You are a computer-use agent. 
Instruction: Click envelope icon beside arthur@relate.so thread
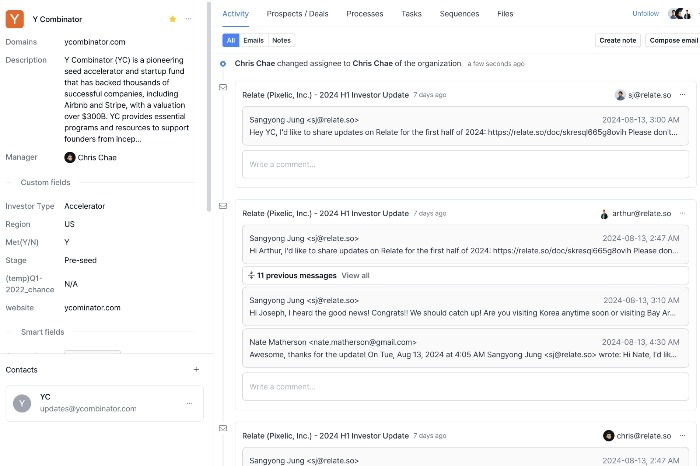223,206
